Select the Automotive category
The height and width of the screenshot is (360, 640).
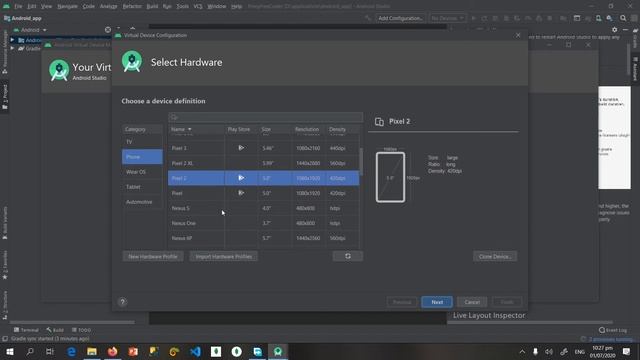point(142,202)
